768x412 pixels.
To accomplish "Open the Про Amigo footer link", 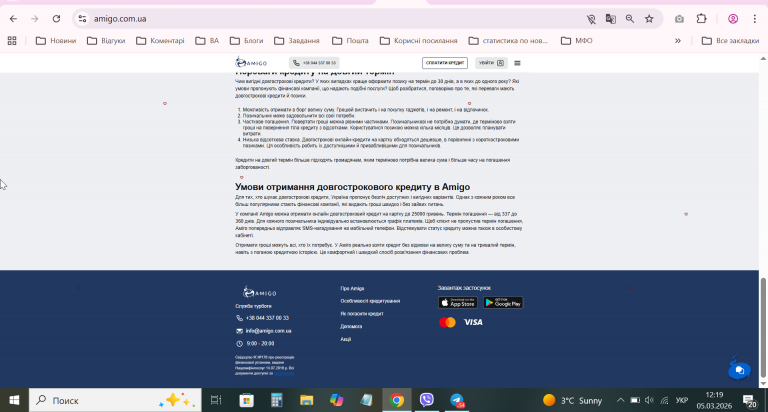I will coord(352,289).
